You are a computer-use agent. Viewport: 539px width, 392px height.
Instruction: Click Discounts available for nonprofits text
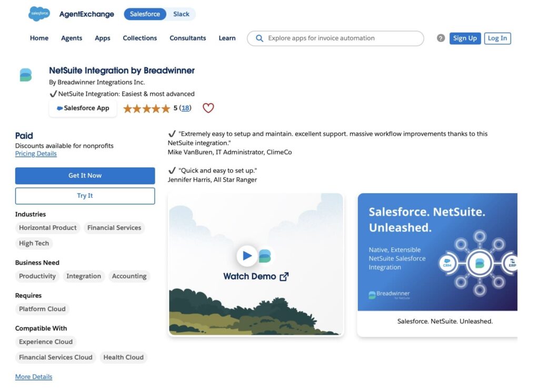pyautogui.click(x=64, y=146)
